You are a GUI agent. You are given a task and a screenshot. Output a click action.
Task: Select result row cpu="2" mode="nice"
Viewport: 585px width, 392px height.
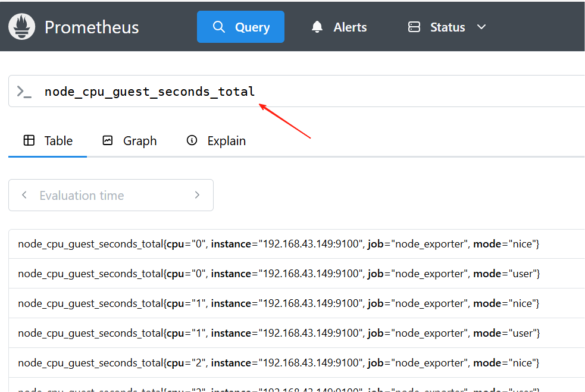[296, 363]
